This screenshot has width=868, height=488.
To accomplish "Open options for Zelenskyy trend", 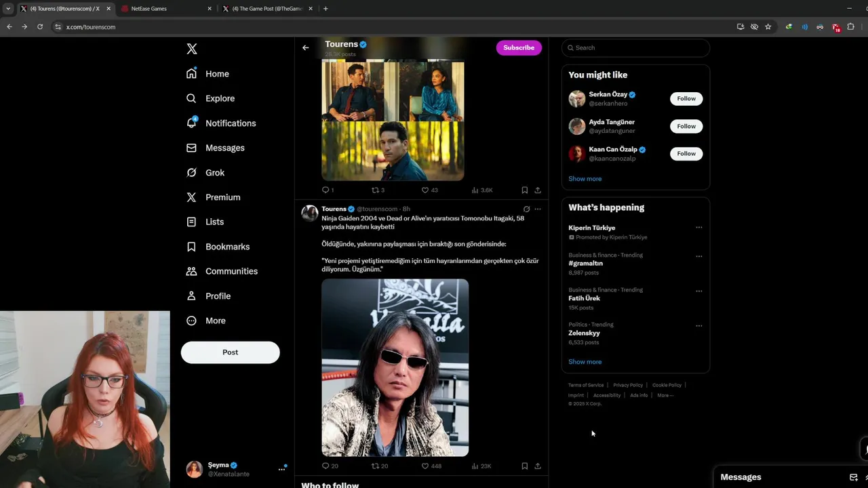I will (x=698, y=326).
